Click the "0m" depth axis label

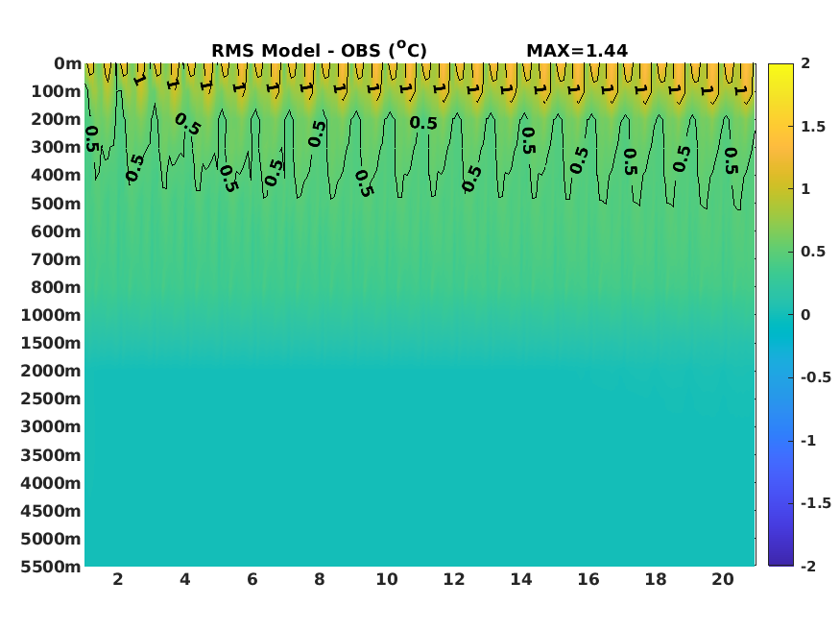67,63
